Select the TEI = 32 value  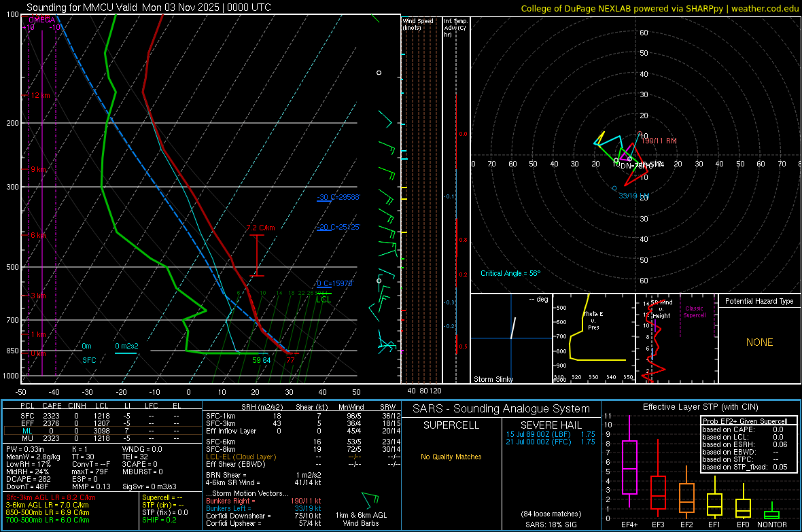click(135, 457)
